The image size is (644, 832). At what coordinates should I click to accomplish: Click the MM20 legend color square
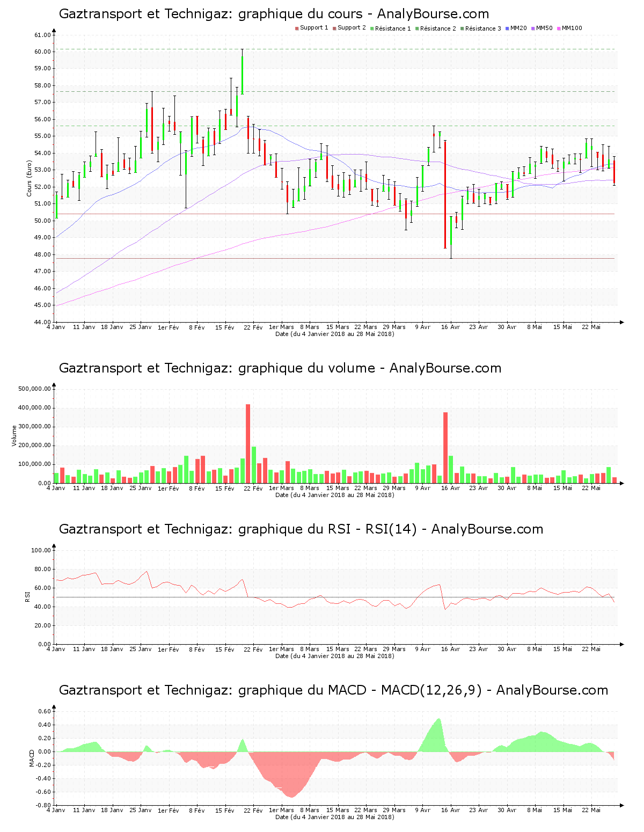pos(507,28)
